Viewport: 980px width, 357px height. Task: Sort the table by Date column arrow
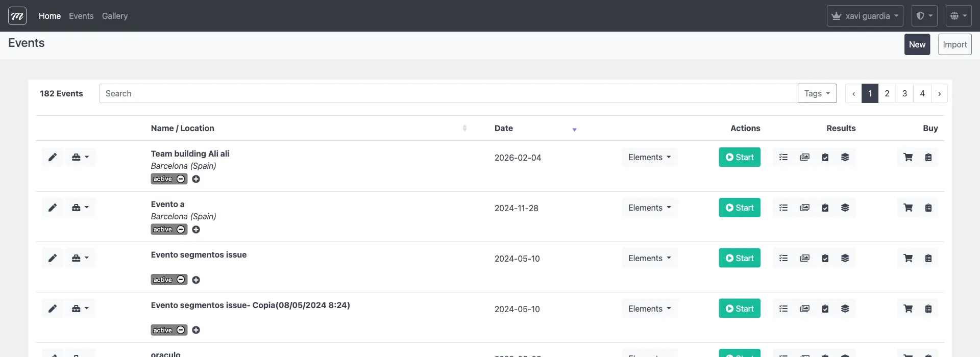click(574, 130)
